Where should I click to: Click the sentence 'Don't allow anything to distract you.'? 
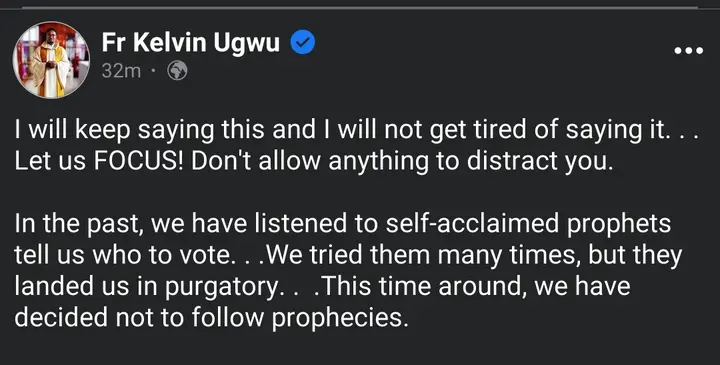click(402, 163)
